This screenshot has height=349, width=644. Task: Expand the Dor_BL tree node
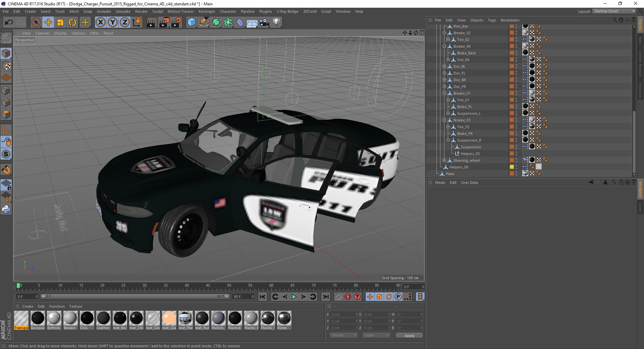444,66
